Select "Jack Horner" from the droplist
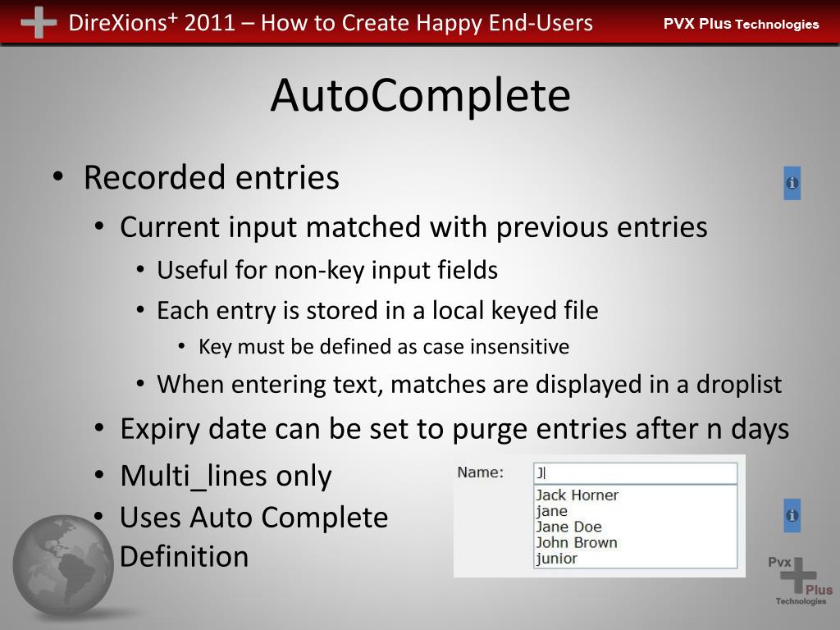The width and height of the screenshot is (840, 630). pyautogui.click(x=577, y=495)
